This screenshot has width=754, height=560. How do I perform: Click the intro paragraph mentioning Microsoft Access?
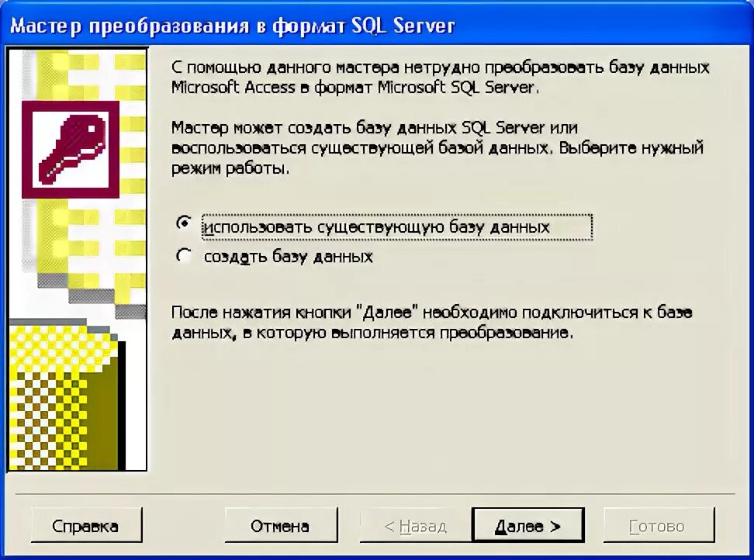[440, 77]
